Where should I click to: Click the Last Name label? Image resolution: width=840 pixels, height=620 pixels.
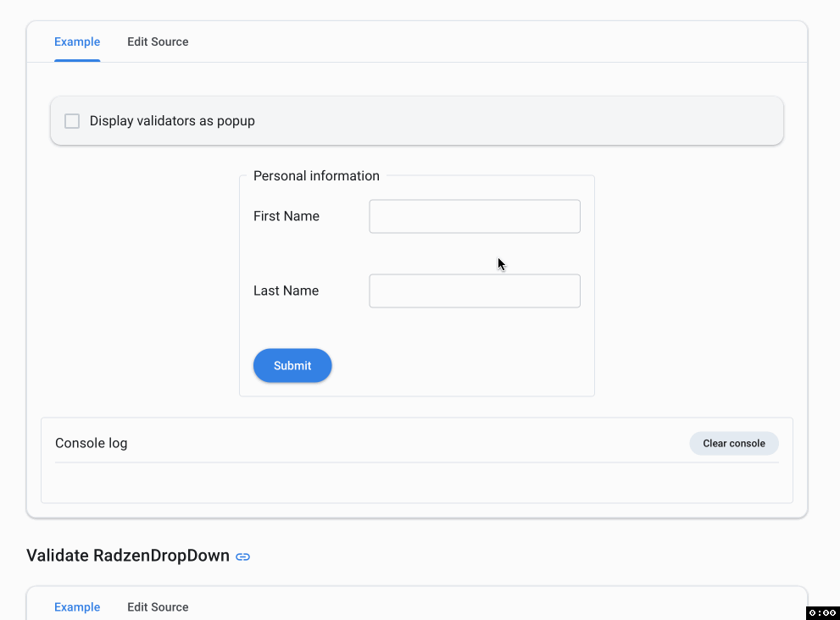click(286, 291)
